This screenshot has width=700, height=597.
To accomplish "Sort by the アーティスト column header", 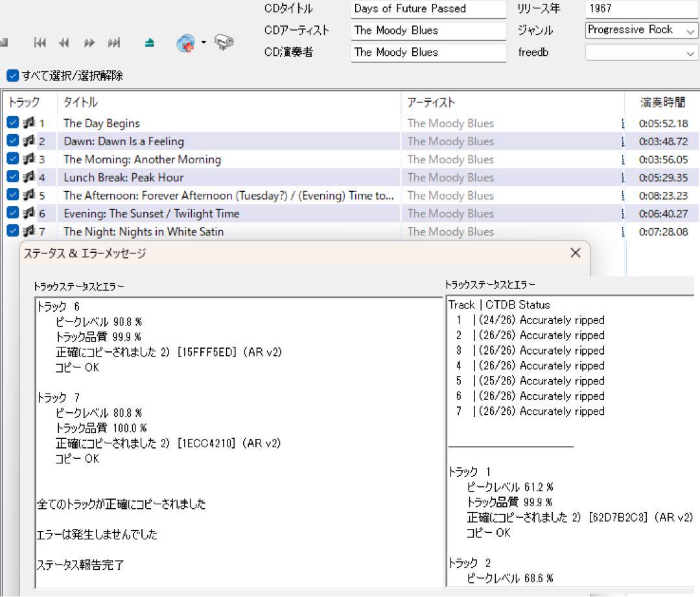I will point(513,102).
